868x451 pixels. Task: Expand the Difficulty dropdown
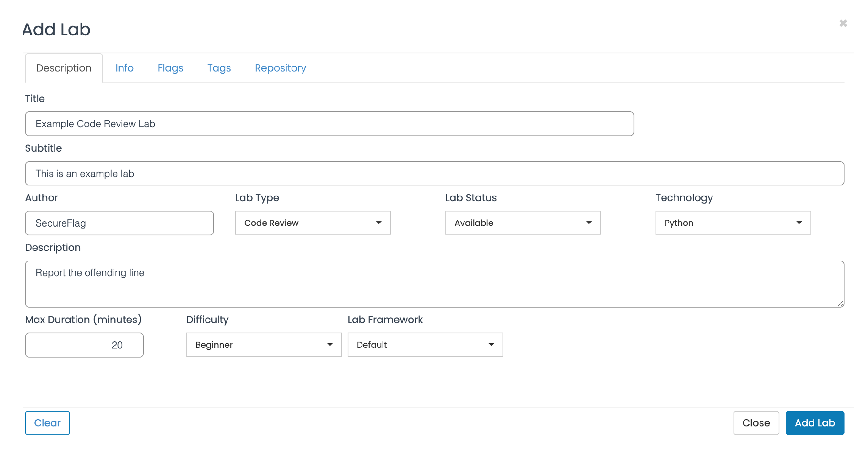coord(264,345)
